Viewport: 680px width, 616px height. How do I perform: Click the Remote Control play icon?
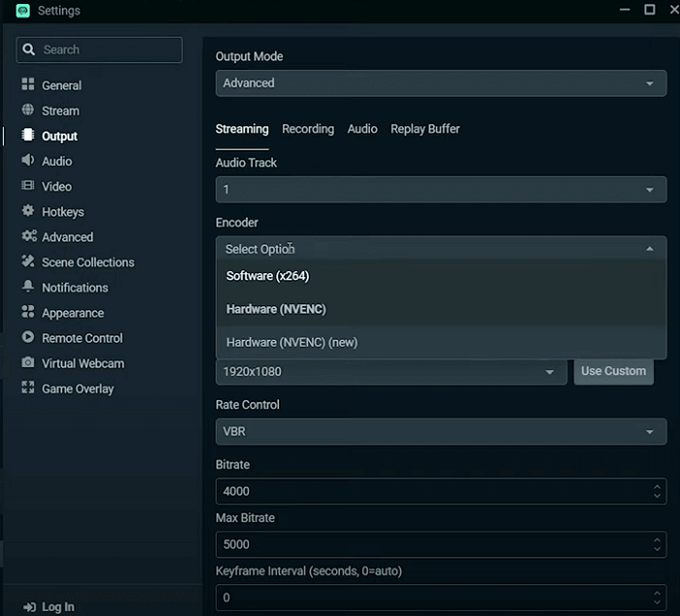point(28,338)
